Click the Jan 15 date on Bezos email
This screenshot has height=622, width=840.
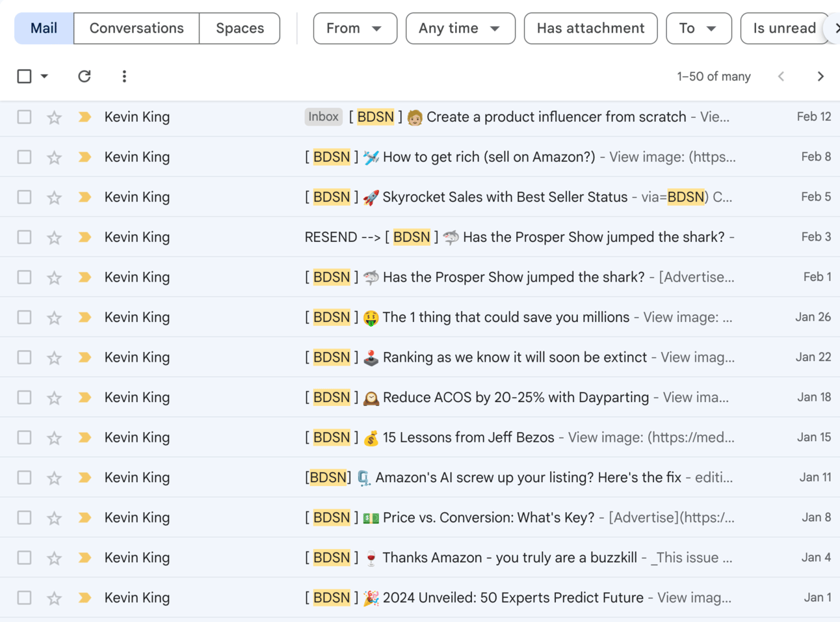pos(814,437)
